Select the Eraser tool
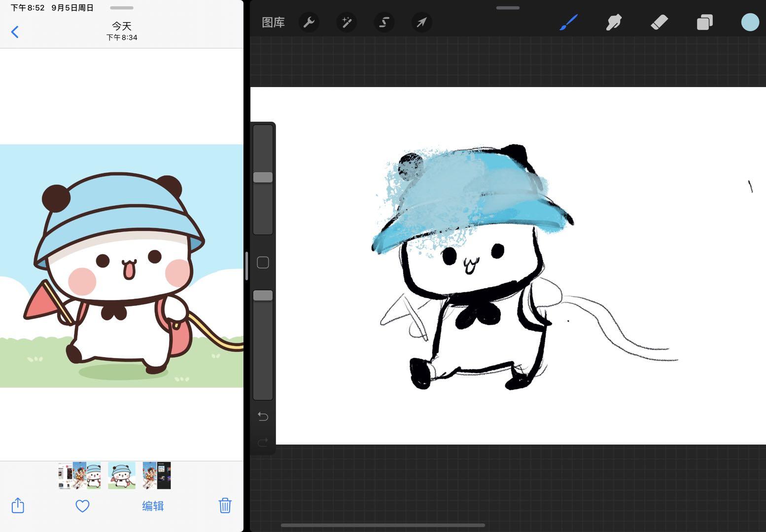 tap(659, 23)
